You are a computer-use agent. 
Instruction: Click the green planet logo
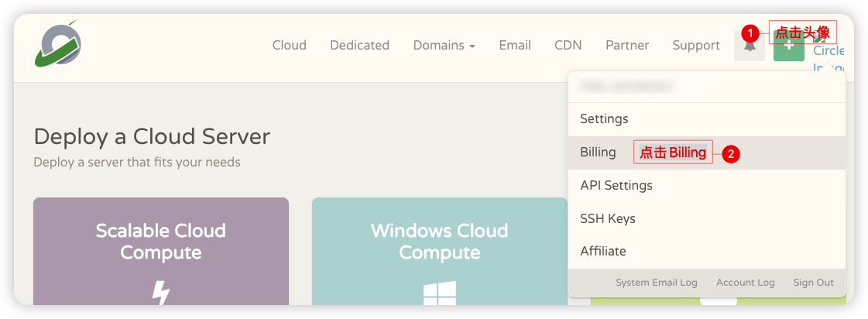pyautogui.click(x=58, y=44)
